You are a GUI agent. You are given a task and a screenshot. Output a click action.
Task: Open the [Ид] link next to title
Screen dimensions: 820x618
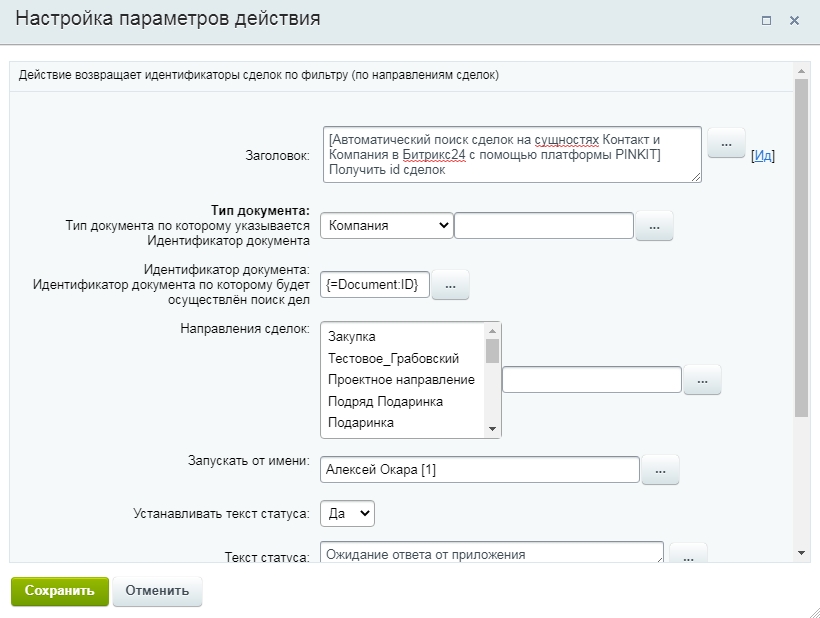click(762, 156)
